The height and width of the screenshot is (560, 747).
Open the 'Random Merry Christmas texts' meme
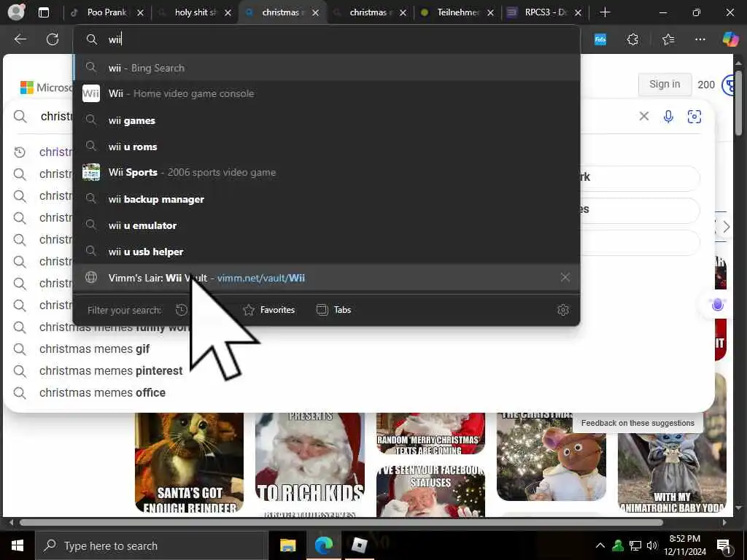[430, 434]
